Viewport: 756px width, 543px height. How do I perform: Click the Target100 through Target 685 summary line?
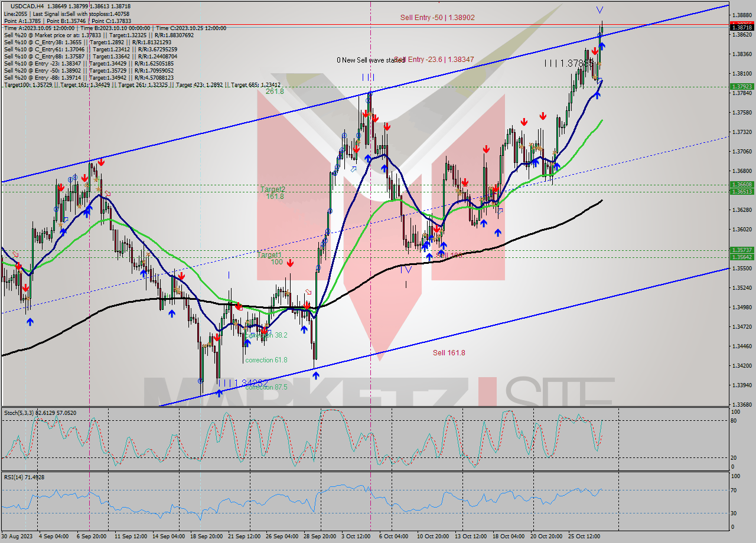142,85
